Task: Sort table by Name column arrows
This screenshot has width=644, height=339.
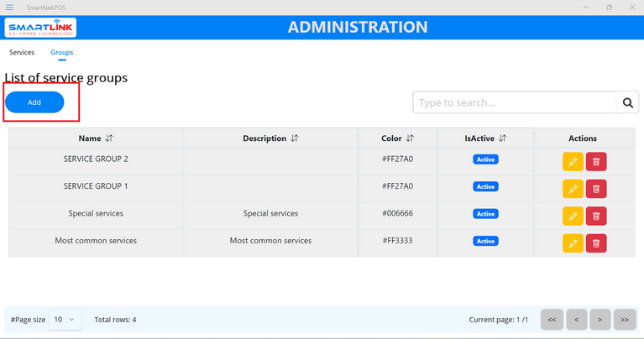Action: (109, 138)
